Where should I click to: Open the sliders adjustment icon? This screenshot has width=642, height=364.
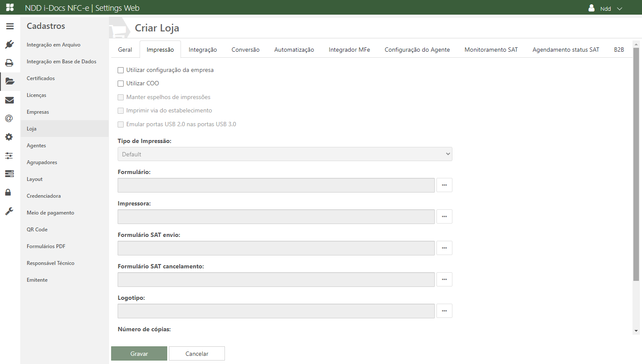pyautogui.click(x=9, y=156)
